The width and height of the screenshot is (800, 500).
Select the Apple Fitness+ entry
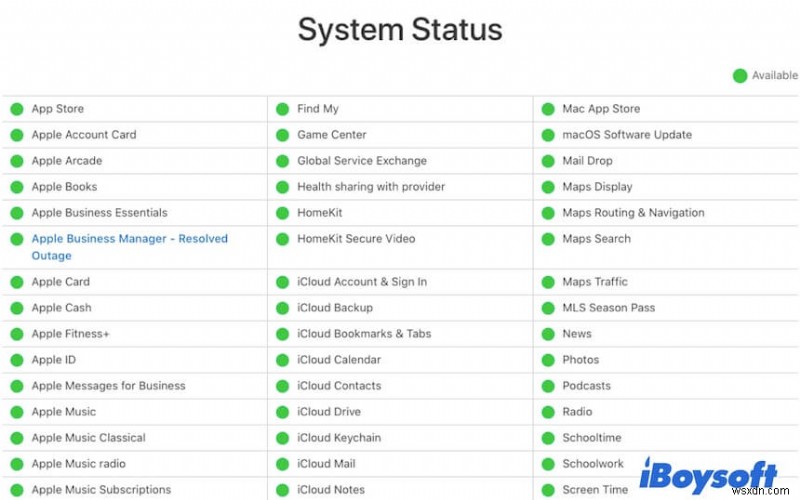click(70, 334)
